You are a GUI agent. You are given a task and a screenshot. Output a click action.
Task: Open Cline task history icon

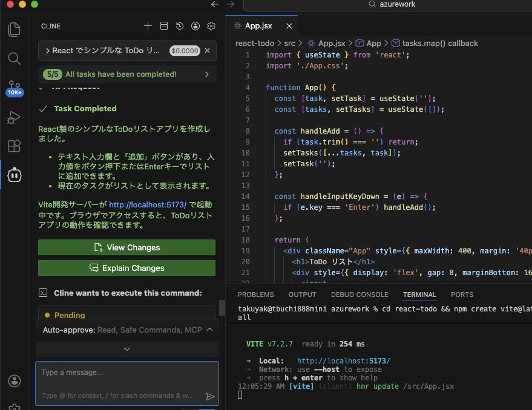[x=179, y=26]
